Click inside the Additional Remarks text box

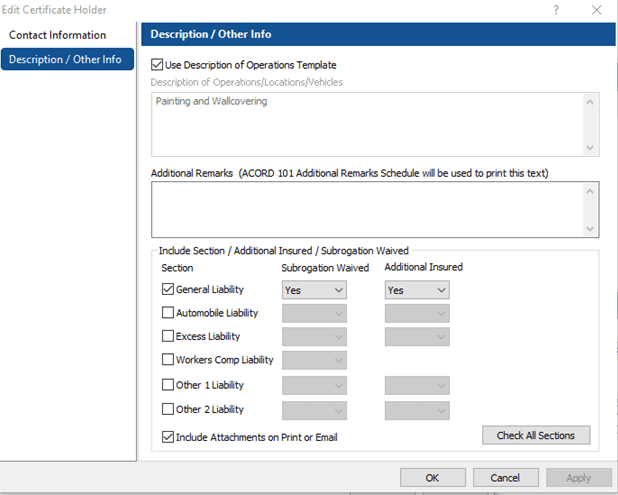pyautogui.click(x=367, y=210)
